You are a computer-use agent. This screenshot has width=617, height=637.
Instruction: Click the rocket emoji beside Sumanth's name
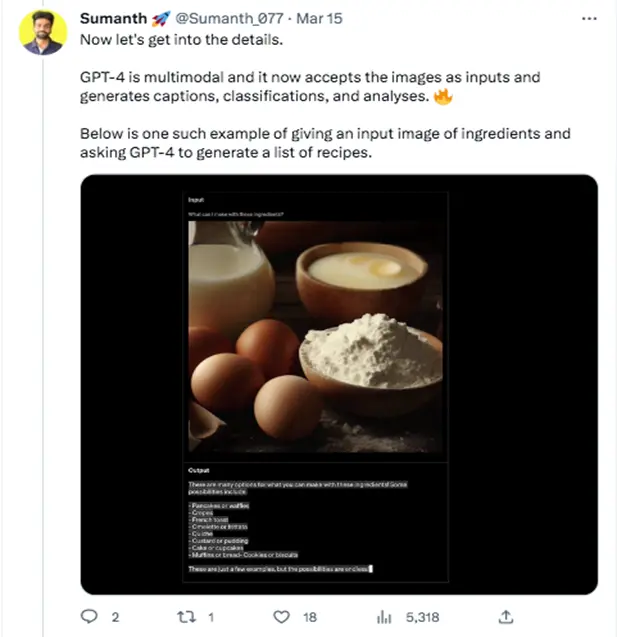[x=158, y=19]
